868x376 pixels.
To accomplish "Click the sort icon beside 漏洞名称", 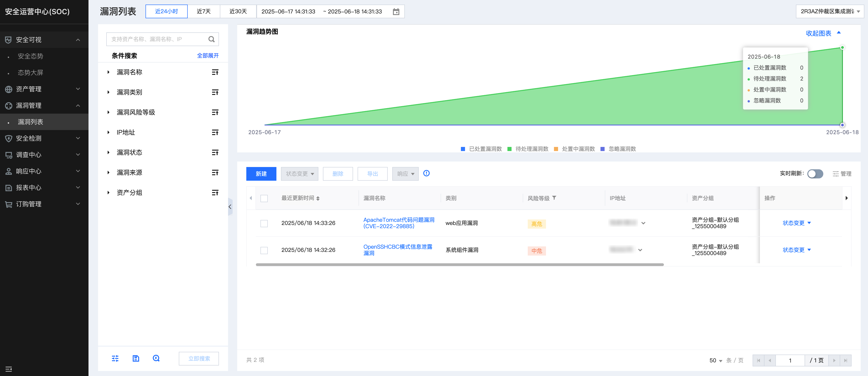I will [215, 72].
